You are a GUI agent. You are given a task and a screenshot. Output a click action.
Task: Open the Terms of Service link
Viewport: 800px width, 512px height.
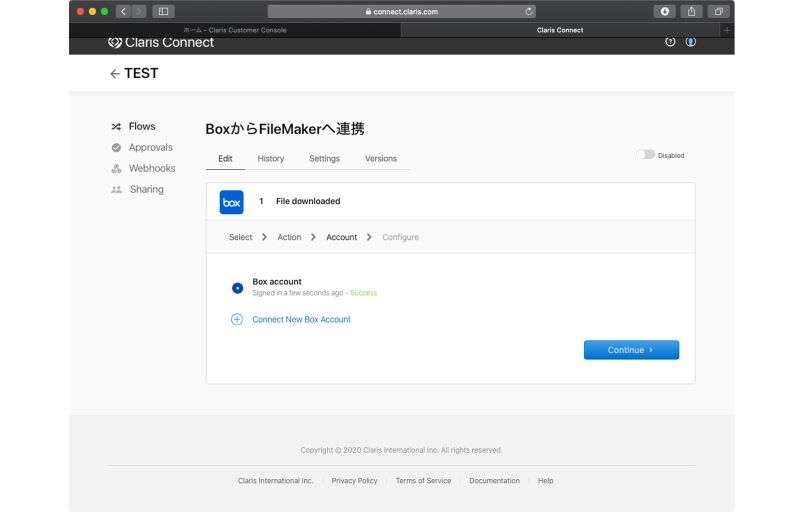423,480
